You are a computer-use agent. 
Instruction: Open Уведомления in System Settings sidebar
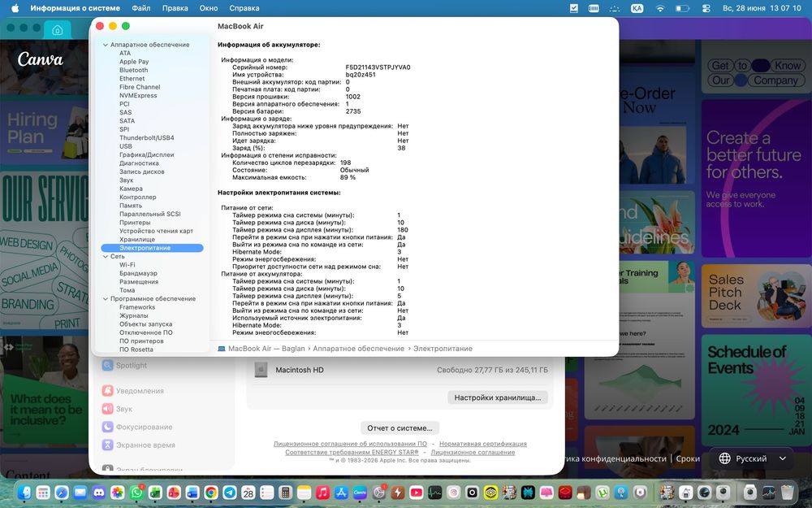click(132, 391)
